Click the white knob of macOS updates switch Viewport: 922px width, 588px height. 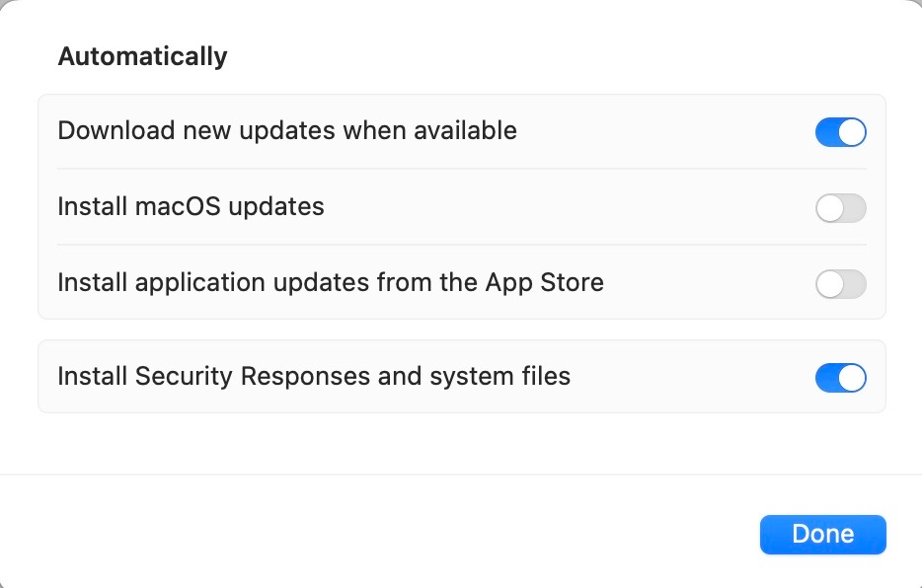pos(829,208)
